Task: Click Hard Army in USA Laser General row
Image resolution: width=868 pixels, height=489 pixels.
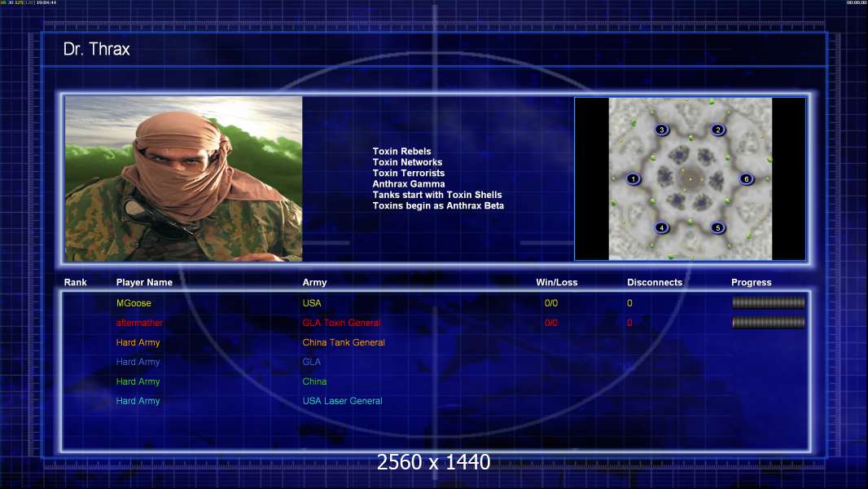Action: tap(138, 400)
